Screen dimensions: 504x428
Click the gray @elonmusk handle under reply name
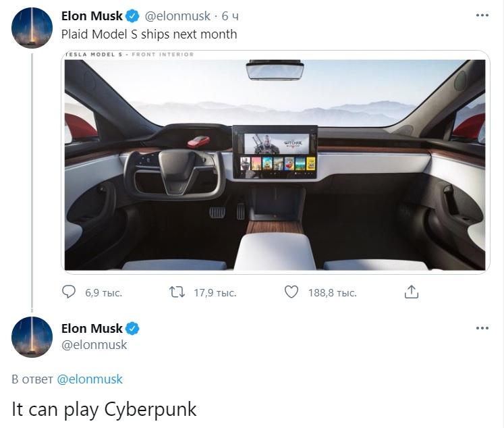94,345
